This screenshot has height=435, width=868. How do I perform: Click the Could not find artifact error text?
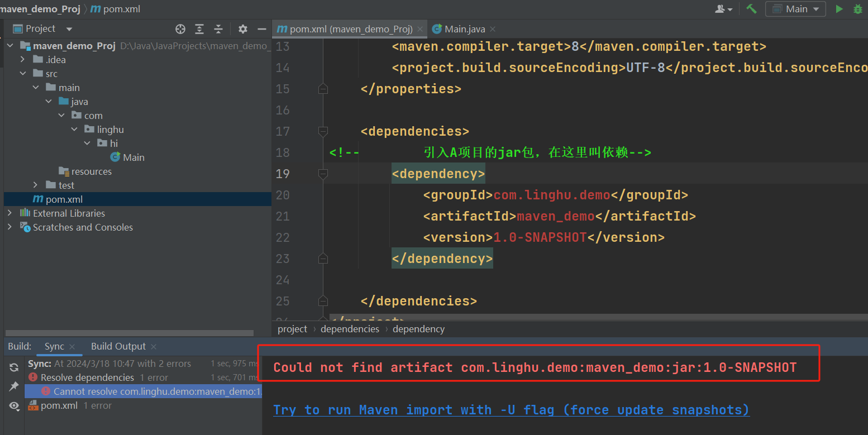[x=535, y=367]
